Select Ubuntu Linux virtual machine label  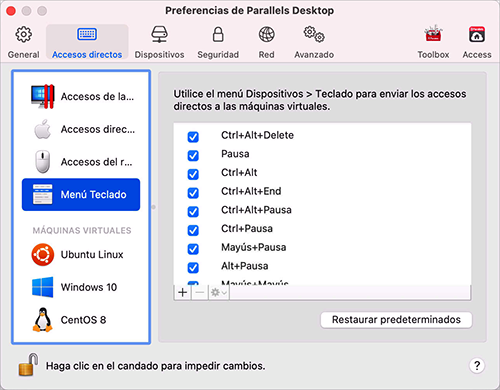coord(92,255)
